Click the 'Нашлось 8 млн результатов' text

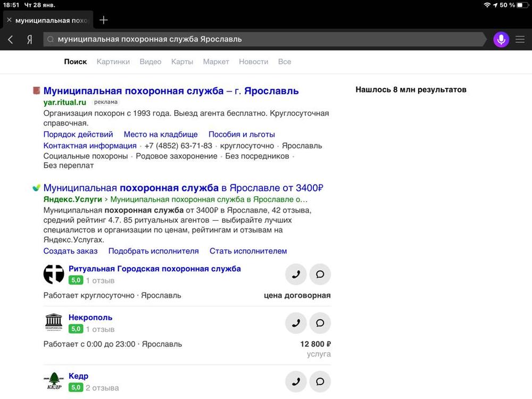pos(411,89)
